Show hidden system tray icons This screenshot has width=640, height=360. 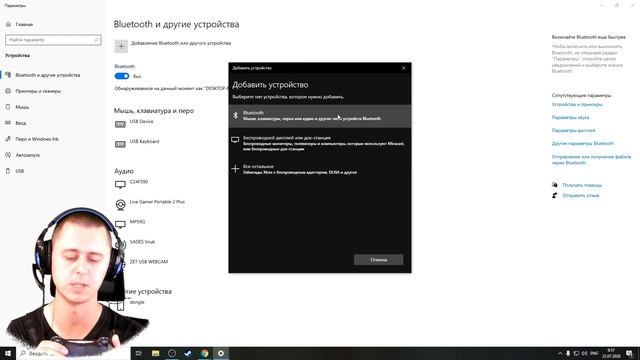pos(560,353)
